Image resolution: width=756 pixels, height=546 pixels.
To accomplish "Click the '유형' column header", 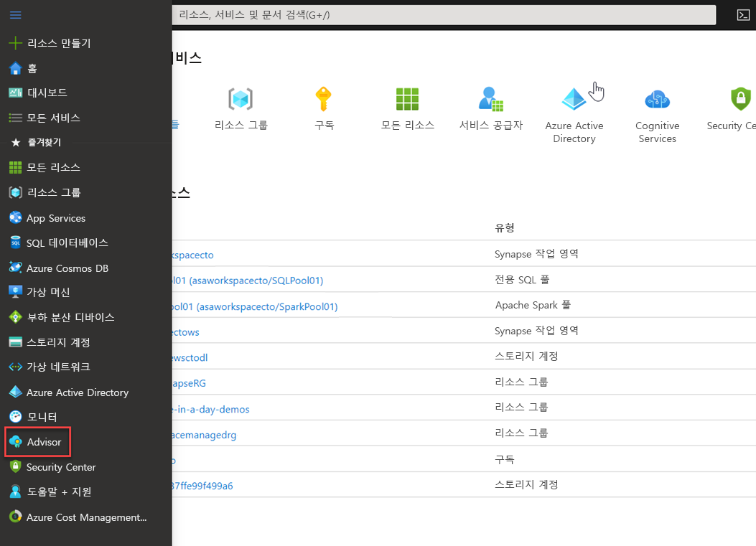I will (504, 227).
